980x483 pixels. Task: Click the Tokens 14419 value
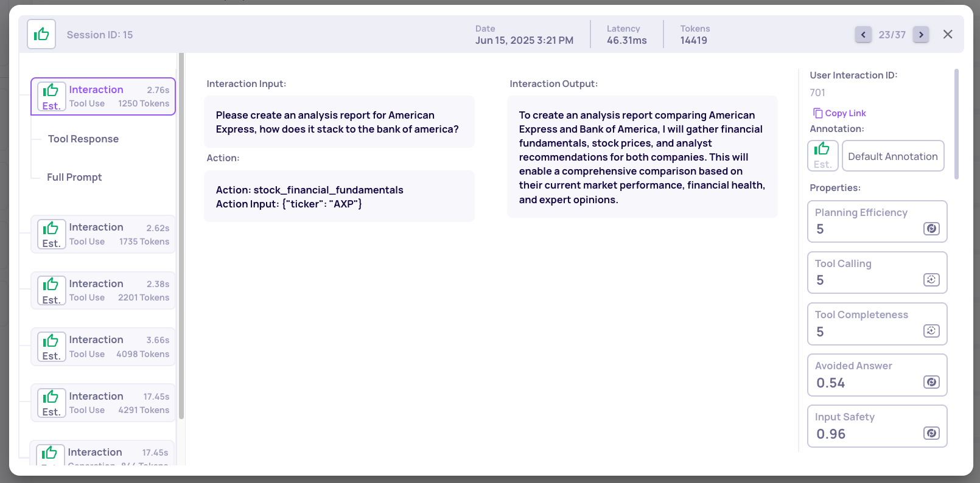click(x=693, y=40)
